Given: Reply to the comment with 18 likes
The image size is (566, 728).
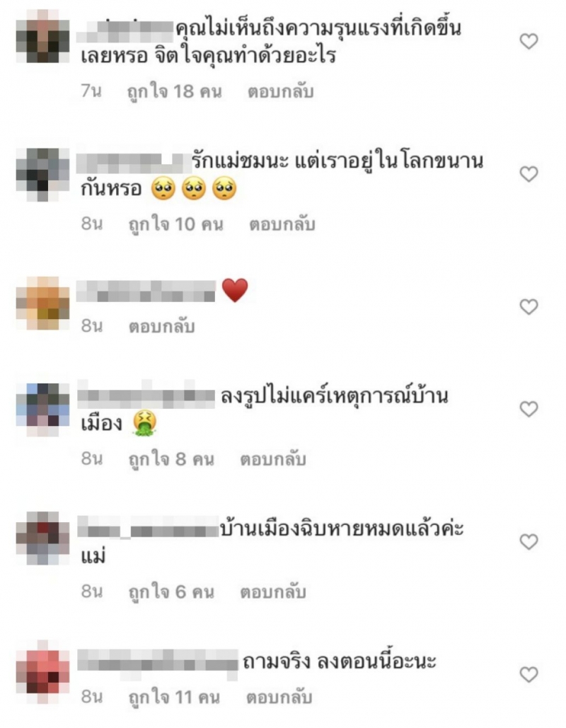Looking at the screenshot, I should (x=280, y=91).
